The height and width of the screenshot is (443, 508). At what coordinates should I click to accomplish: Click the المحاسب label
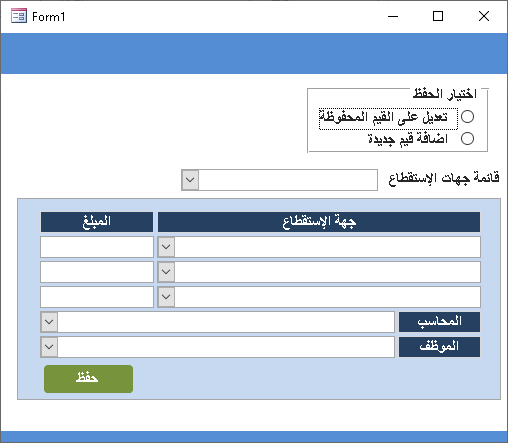coord(439,322)
